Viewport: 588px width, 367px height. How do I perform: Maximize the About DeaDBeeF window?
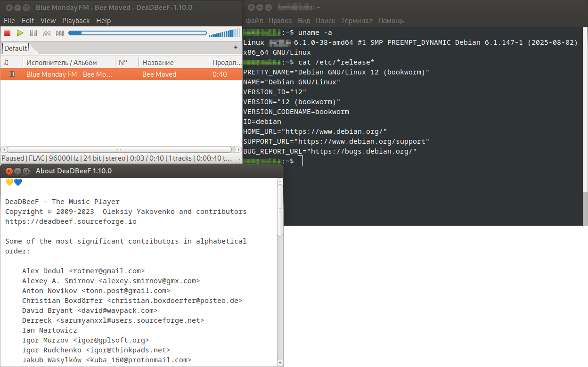click(26, 171)
